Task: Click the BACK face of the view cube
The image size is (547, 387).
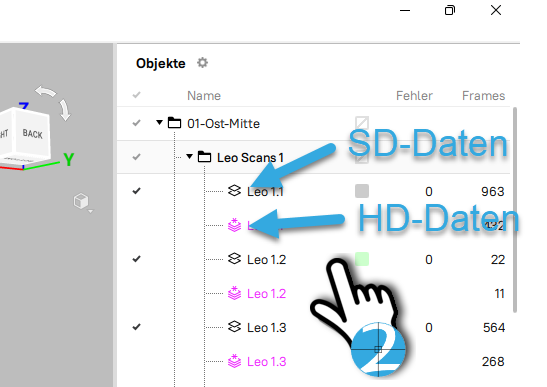Action: (32, 134)
